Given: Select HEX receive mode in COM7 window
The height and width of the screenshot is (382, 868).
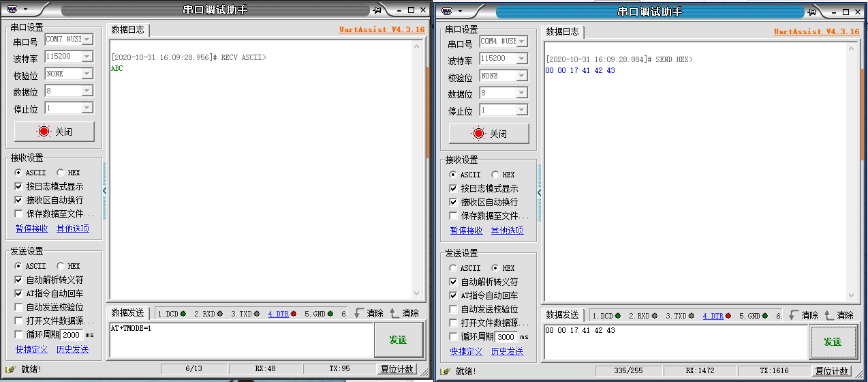Looking at the screenshot, I should (68, 173).
